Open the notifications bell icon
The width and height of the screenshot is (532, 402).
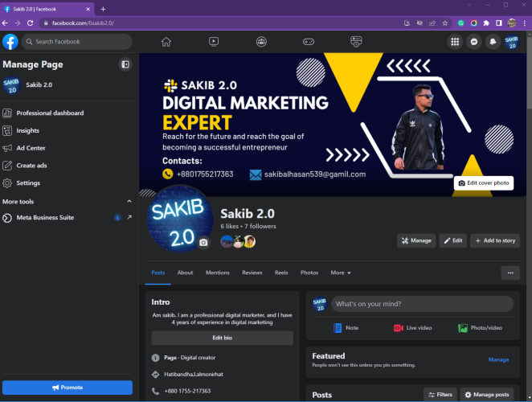coord(493,42)
